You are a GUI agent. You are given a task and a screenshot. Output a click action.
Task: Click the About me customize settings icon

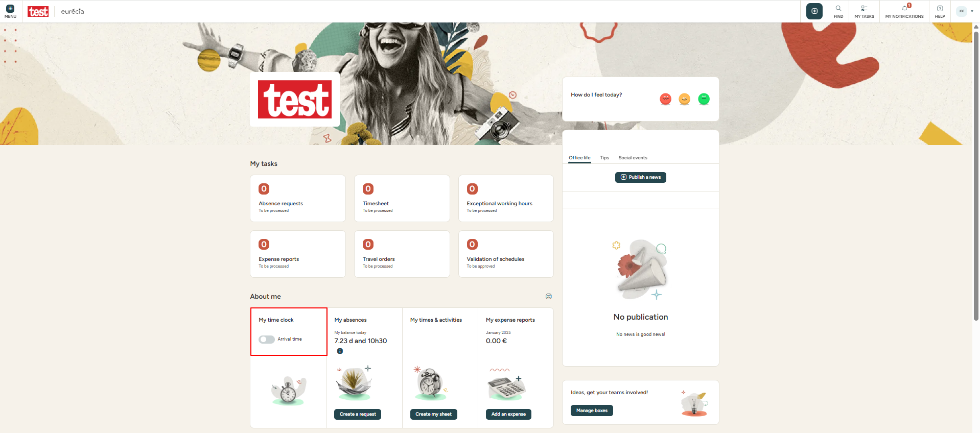click(549, 297)
